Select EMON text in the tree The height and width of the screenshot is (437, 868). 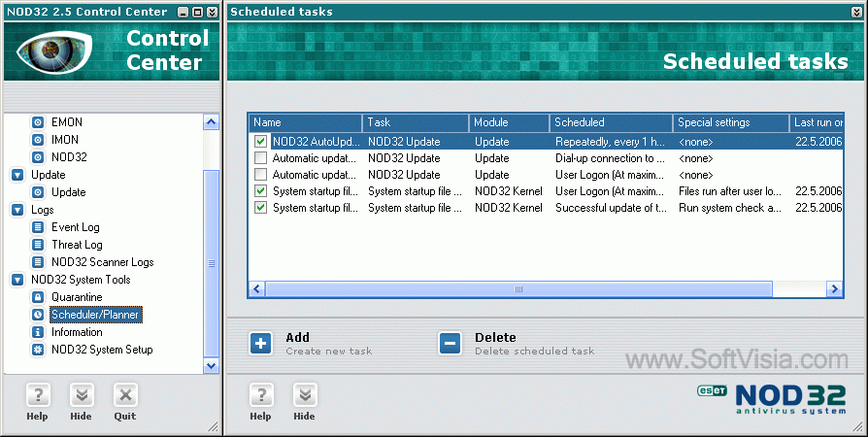[67, 122]
